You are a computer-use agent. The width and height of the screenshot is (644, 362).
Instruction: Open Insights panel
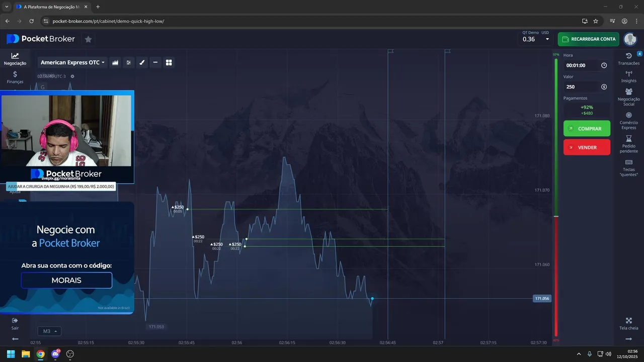click(629, 76)
